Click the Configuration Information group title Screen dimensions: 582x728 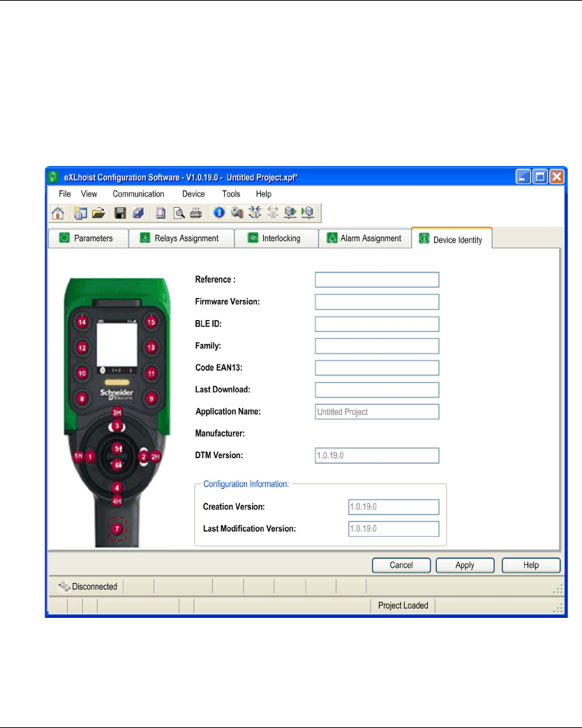click(x=246, y=484)
